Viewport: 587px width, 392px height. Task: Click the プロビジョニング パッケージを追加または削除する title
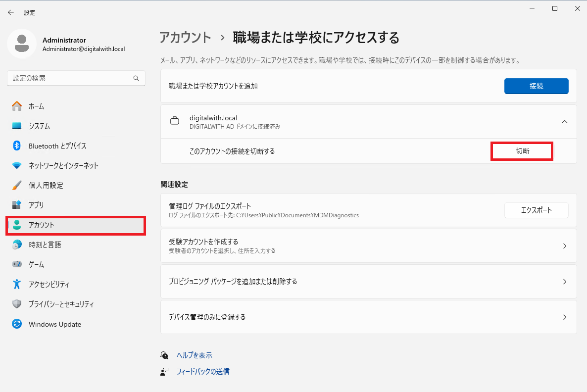tap(233, 282)
